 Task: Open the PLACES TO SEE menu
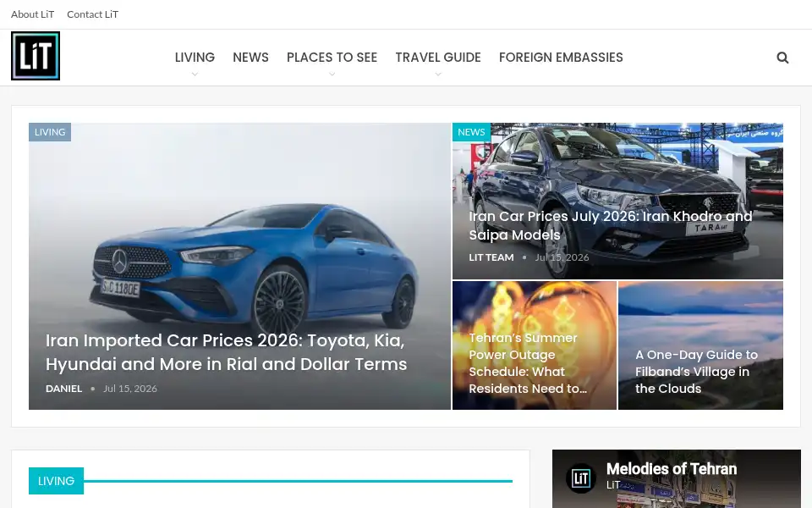(332, 58)
